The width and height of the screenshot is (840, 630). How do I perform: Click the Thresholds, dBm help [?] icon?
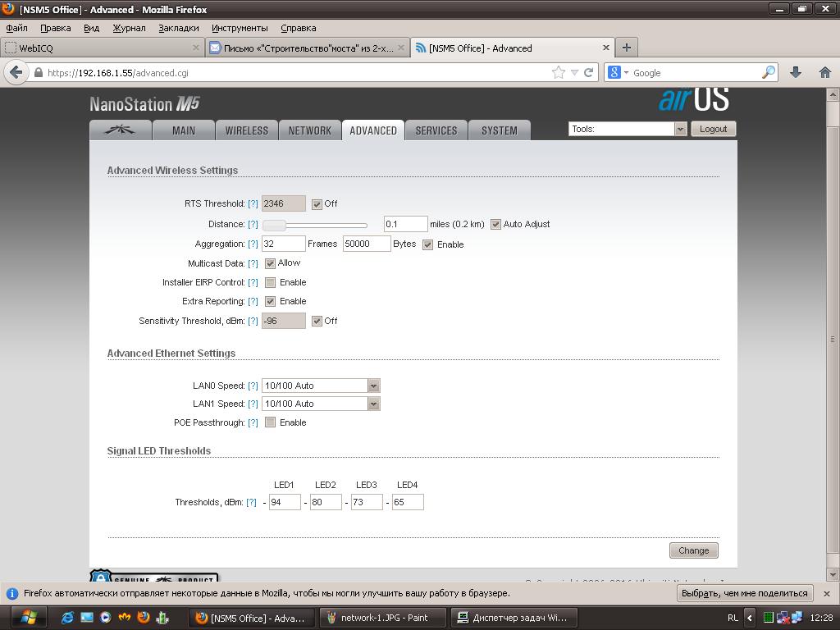click(x=251, y=503)
